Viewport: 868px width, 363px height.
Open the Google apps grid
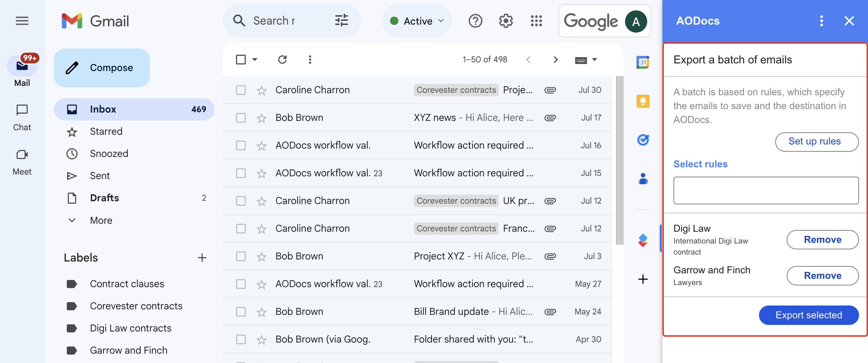point(536,21)
